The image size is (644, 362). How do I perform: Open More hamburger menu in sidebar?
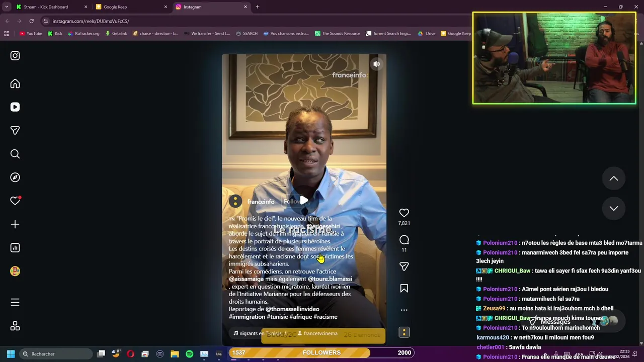[15, 303]
